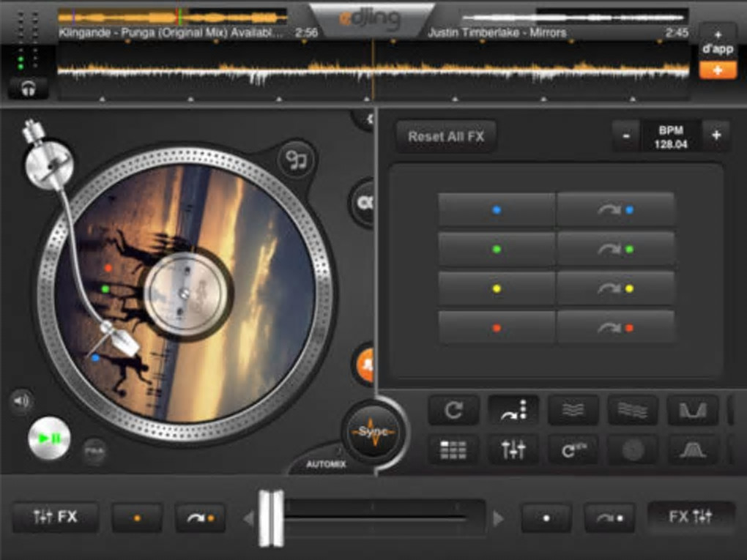Screen dimensions: 747x560
Task: Click the orange overview waveform of the left track
Action: tap(172, 18)
